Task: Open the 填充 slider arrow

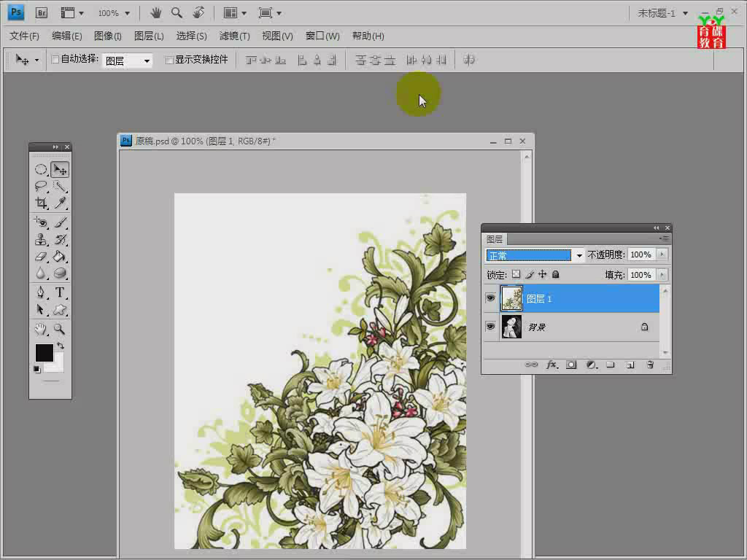Action: point(662,275)
